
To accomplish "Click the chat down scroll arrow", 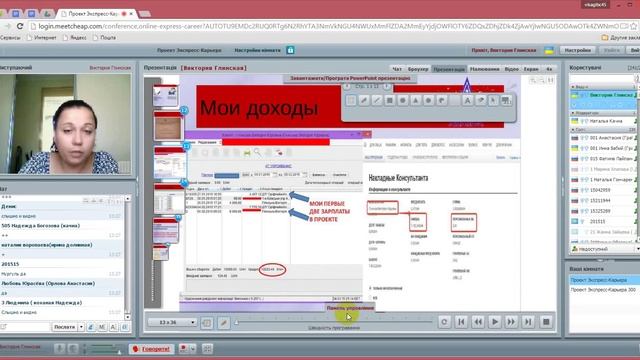I will [x=128, y=317].
